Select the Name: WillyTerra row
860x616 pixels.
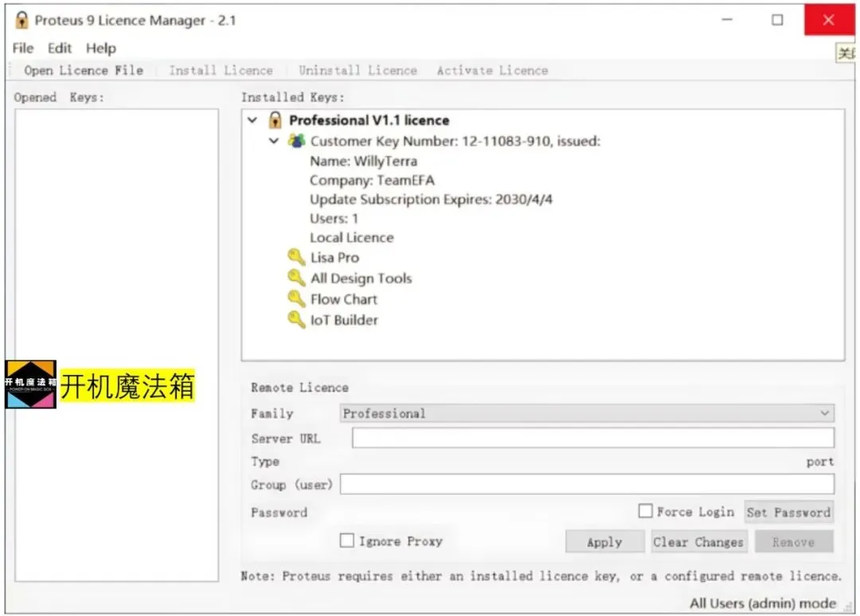(363, 161)
